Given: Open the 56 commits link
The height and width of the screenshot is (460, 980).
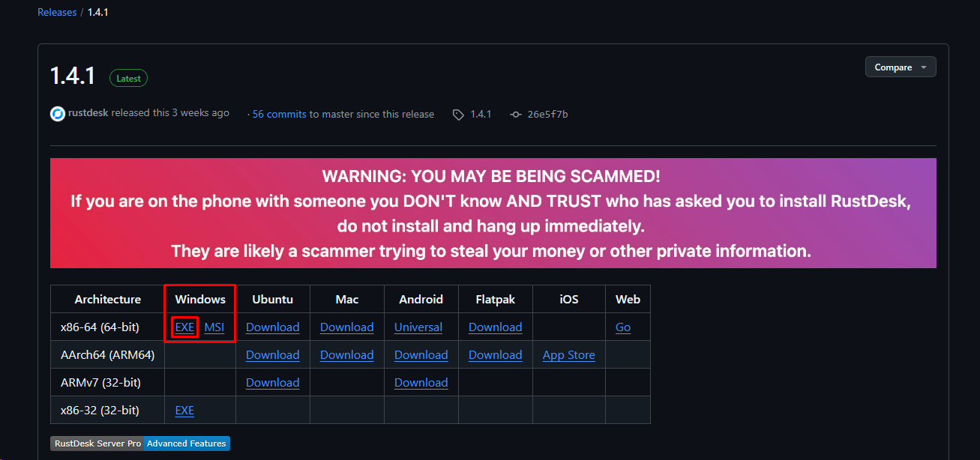Looking at the screenshot, I should point(279,115).
